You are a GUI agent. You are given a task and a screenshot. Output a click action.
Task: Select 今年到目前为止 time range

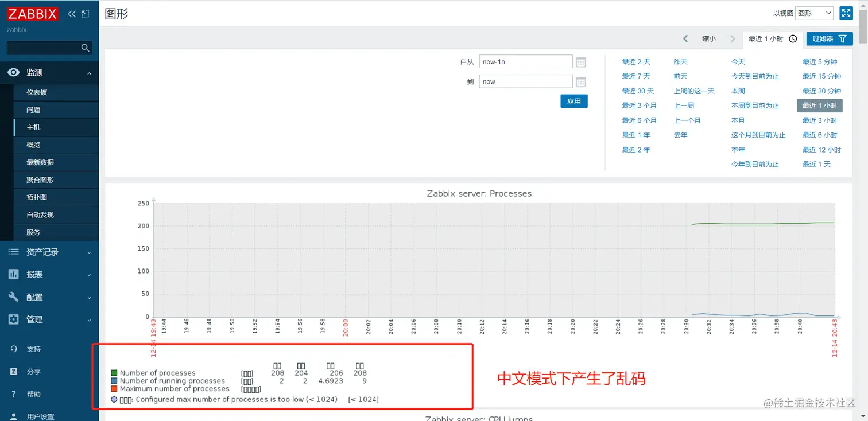755,164
